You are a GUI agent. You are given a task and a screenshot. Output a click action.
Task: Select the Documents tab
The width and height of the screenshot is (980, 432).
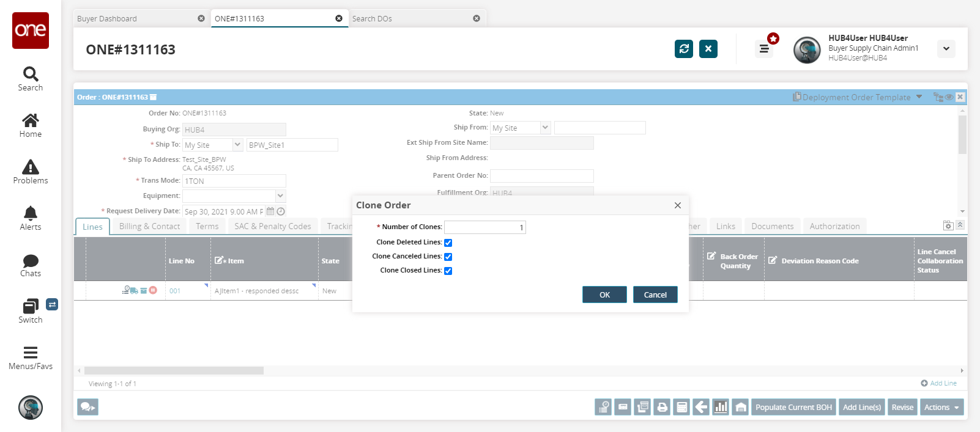point(772,226)
